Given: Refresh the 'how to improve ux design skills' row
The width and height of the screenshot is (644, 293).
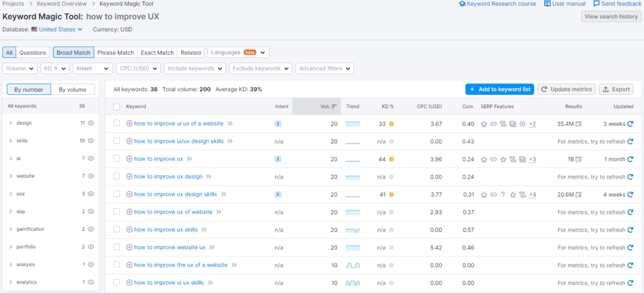Looking at the screenshot, I should click(x=630, y=194).
